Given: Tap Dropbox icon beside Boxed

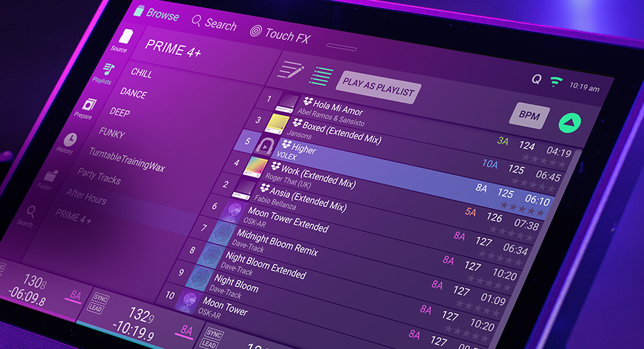Looking at the screenshot, I should [x=297, y=122].
